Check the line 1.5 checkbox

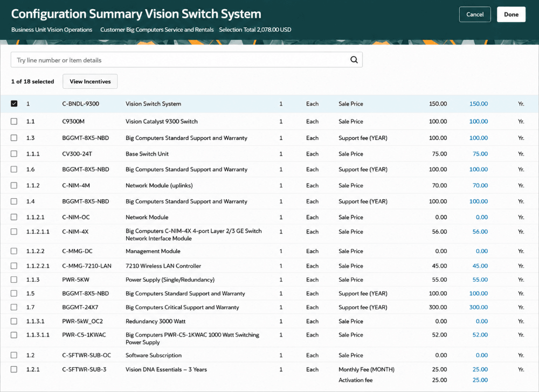pos(14,293)
